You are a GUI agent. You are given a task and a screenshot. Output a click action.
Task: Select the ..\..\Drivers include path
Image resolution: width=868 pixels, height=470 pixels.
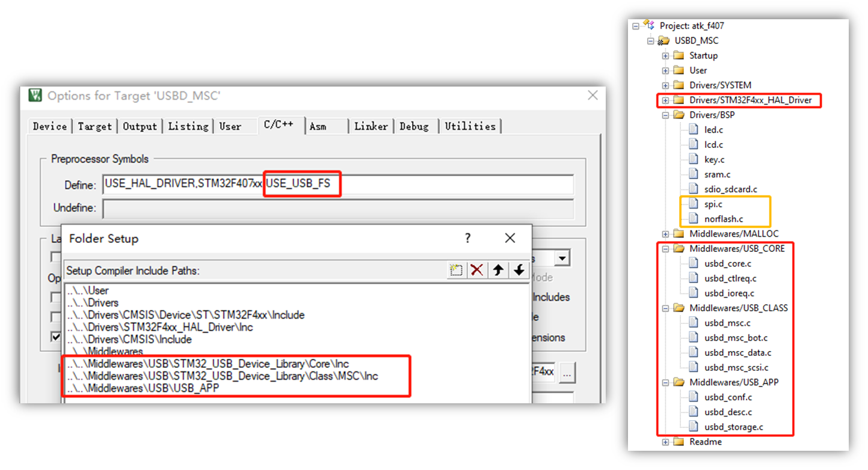point(93,303)
